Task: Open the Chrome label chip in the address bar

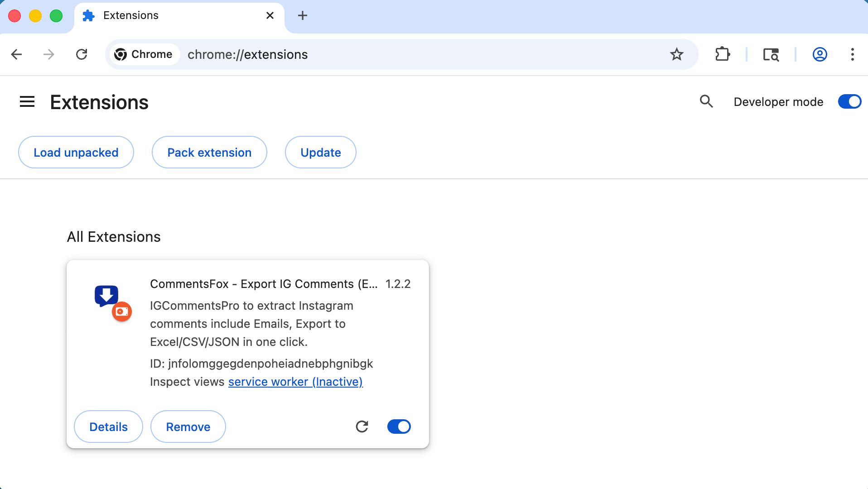Action: point(144,54)
